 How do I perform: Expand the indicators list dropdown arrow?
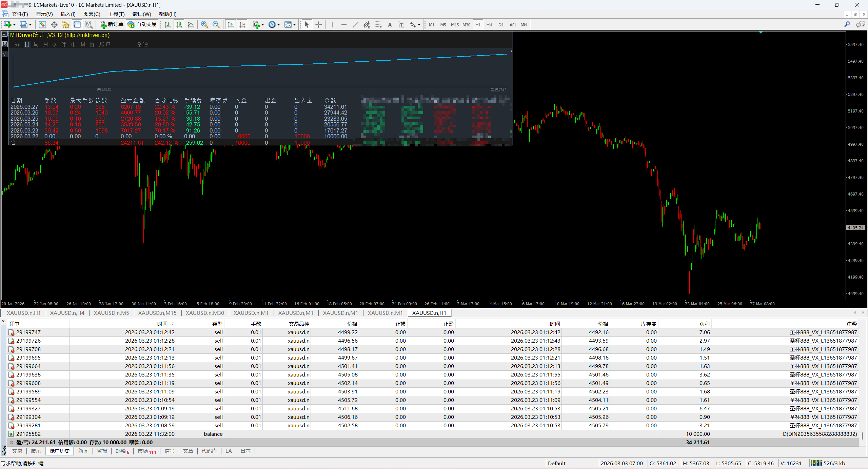pyautogui.click(x=262, y=25)
